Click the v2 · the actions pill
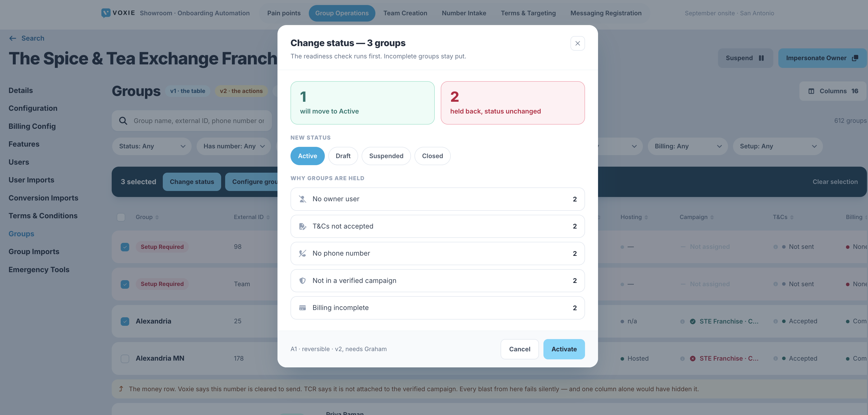This screenshot has width=868, height=415. point(241,91)
